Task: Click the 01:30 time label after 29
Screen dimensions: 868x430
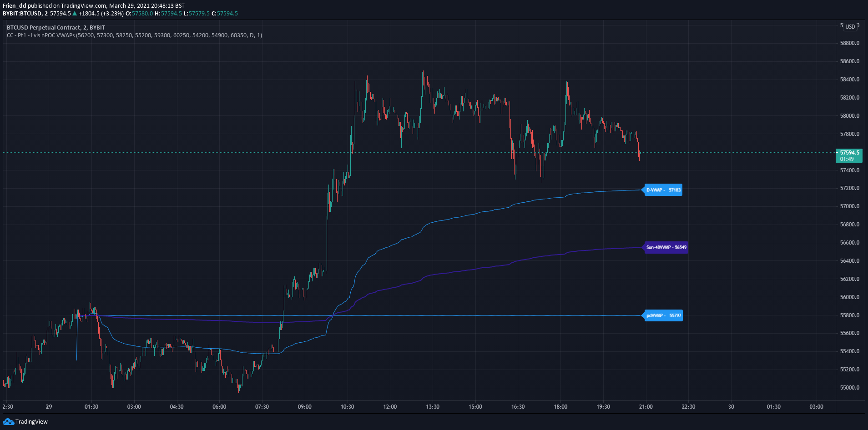Action: coord(91,407)
